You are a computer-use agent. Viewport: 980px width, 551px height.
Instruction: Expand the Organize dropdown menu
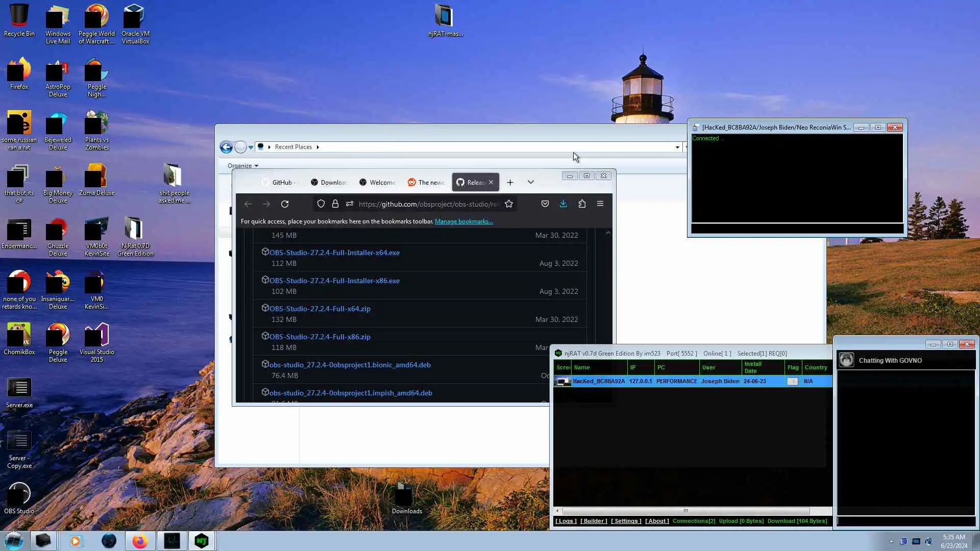coord(243,166)
